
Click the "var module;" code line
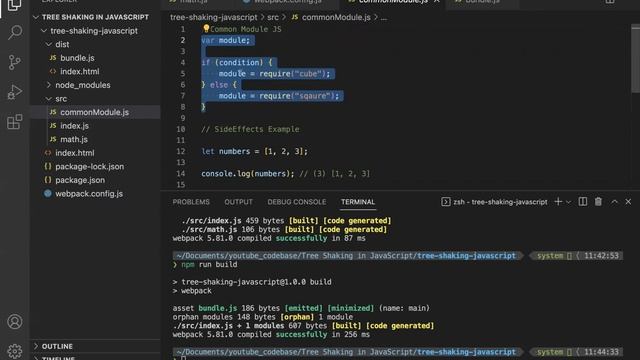(x=225, y=40)
